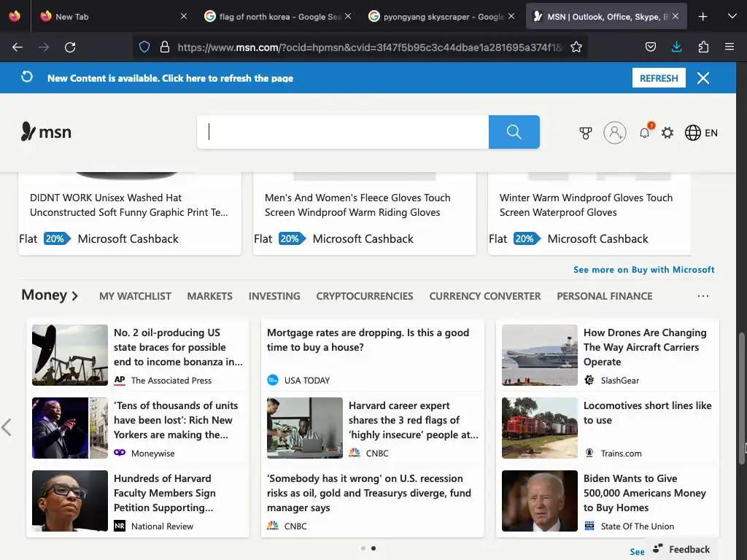Click inside the MSN search box

343,132
